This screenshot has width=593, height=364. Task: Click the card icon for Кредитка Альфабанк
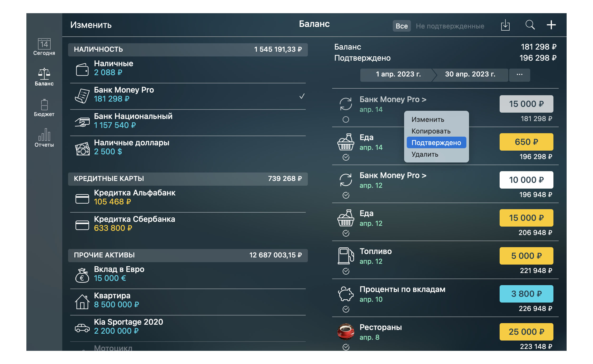coord(82,199)
